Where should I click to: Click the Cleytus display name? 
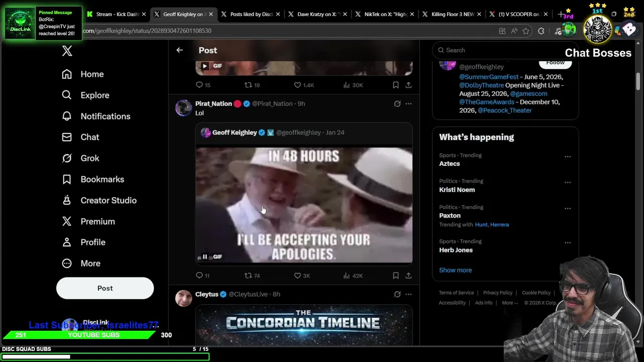pyautogui.click(x=207, y=294)
